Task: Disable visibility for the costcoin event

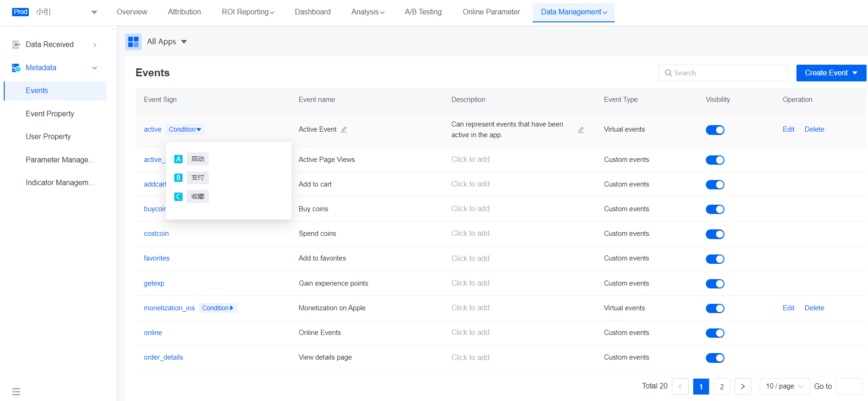Action: pyautogui.click(x=715, y=234)
